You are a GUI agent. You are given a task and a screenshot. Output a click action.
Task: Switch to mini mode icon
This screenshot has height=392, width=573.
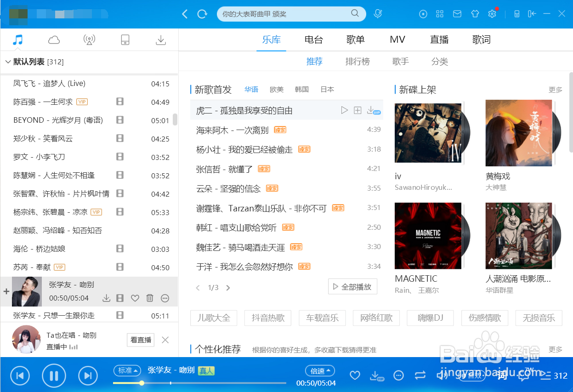pos(517,14)
